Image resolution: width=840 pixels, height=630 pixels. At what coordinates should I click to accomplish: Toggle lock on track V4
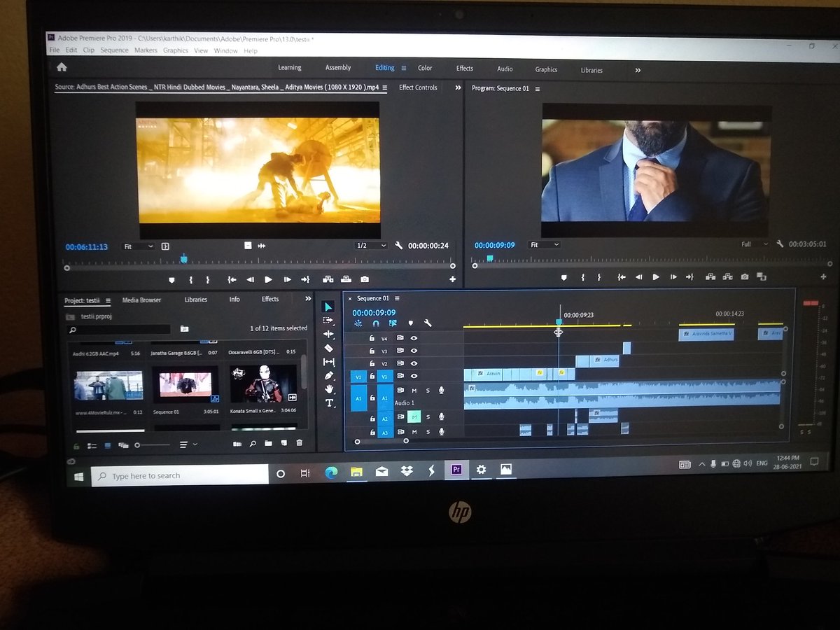pos(371,338)
